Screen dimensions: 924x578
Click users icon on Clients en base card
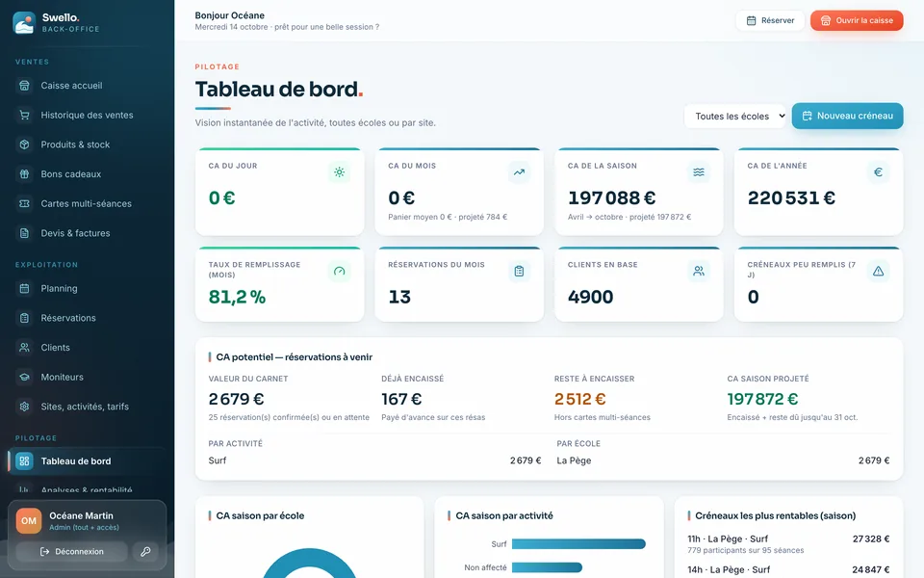(x=699, y=272)
